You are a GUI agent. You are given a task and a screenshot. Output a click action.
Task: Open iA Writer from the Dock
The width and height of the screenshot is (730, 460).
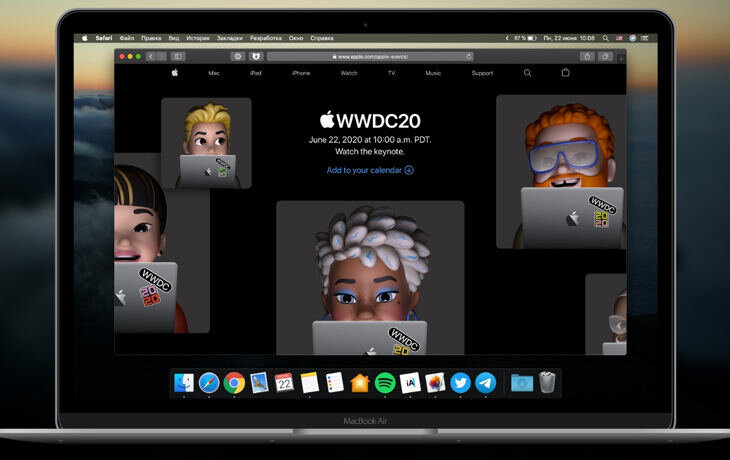410,383
